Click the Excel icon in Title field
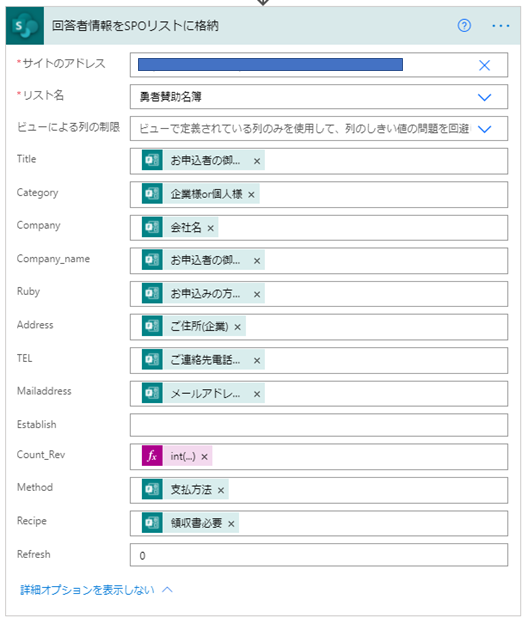Screen dimensions: 528x624 tap(152, 160)
